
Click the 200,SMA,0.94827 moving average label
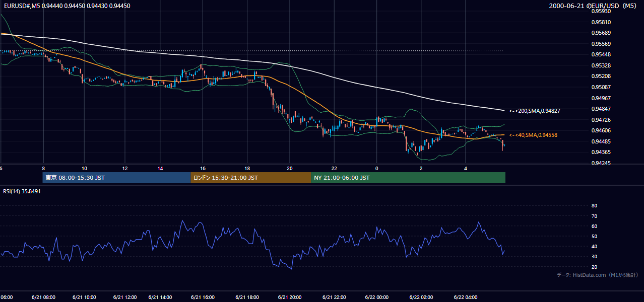click(535, 111)
